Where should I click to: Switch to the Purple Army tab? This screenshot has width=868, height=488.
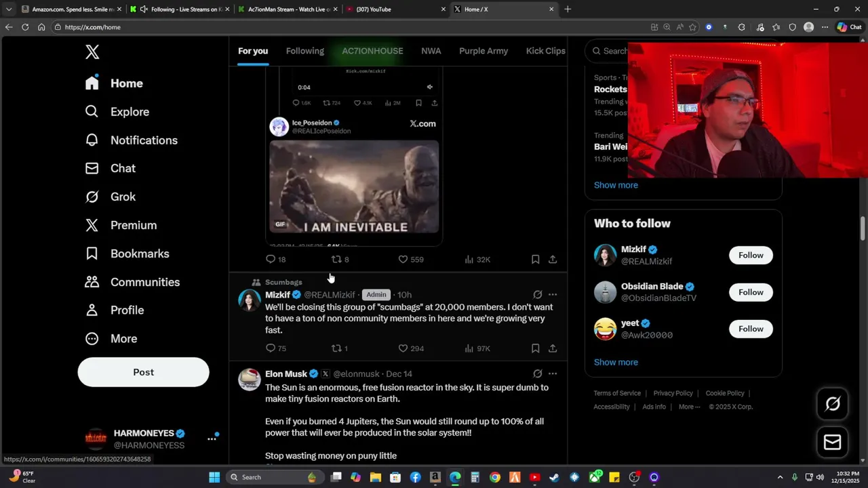pos(484,51)
